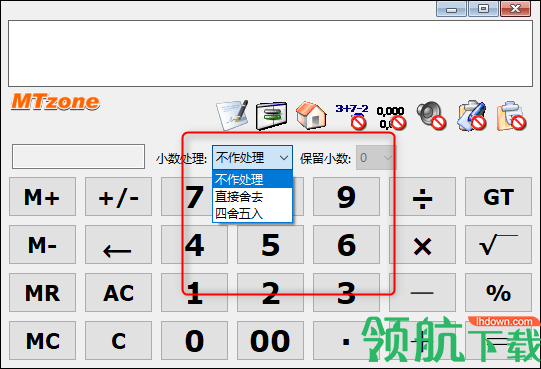Image resolution: width=541 pixels, height=369 pixels.
Task: Click the multiplication × button
Action: 422,245
